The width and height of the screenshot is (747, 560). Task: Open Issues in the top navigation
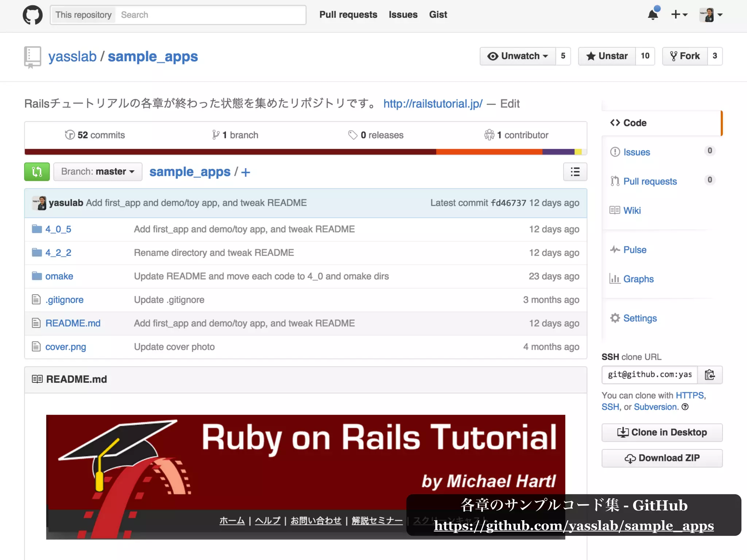point(403,15)
